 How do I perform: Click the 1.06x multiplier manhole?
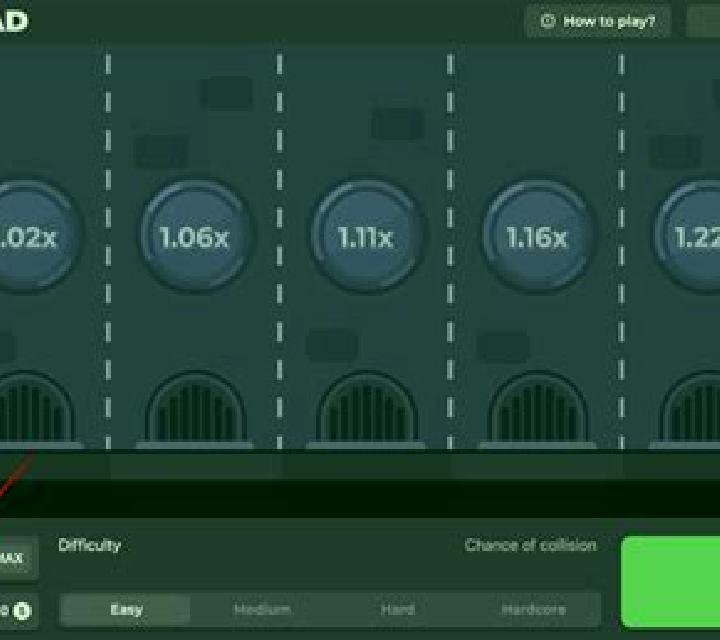(197, 236)
